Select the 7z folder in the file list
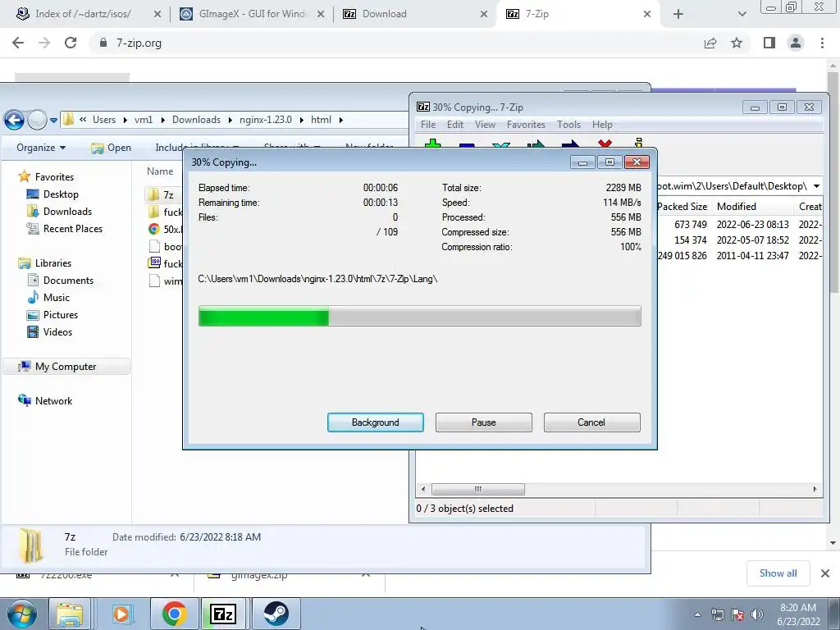 [x=163, y=194]
